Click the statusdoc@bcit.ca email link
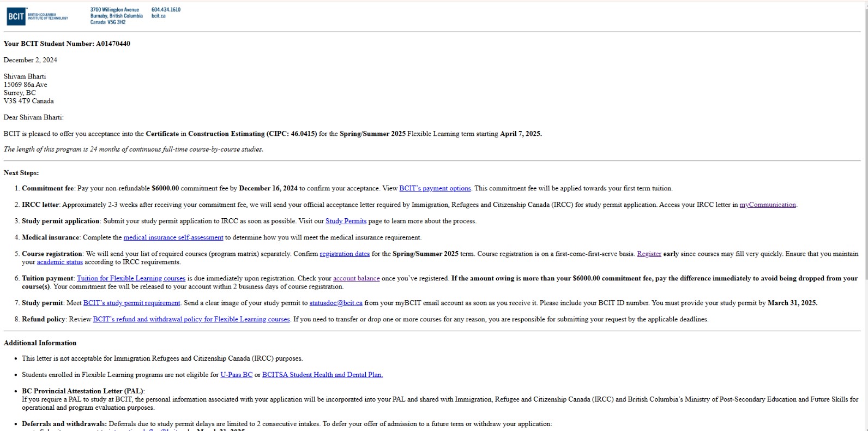 (336, 303)
